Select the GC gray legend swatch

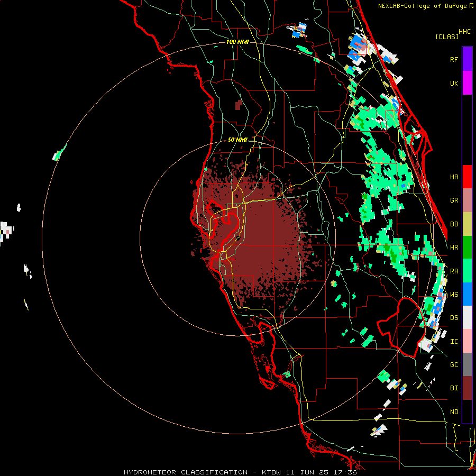(467, 364)
